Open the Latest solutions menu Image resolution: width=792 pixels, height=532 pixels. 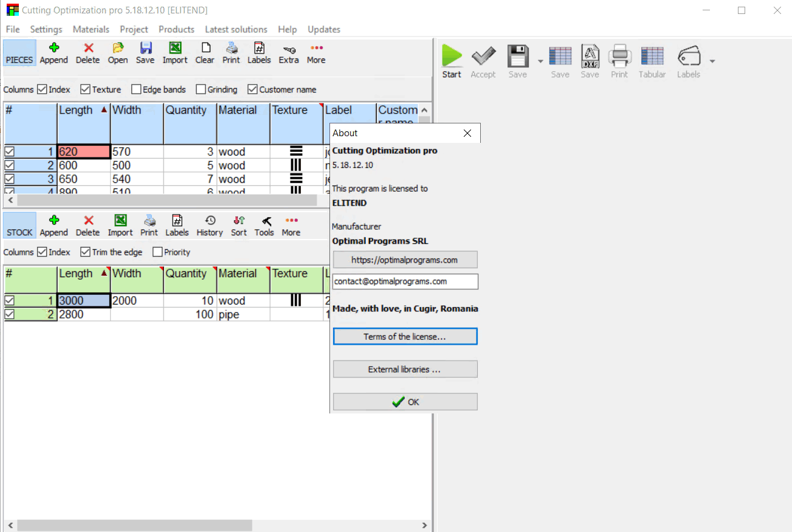tap(236, 29)
